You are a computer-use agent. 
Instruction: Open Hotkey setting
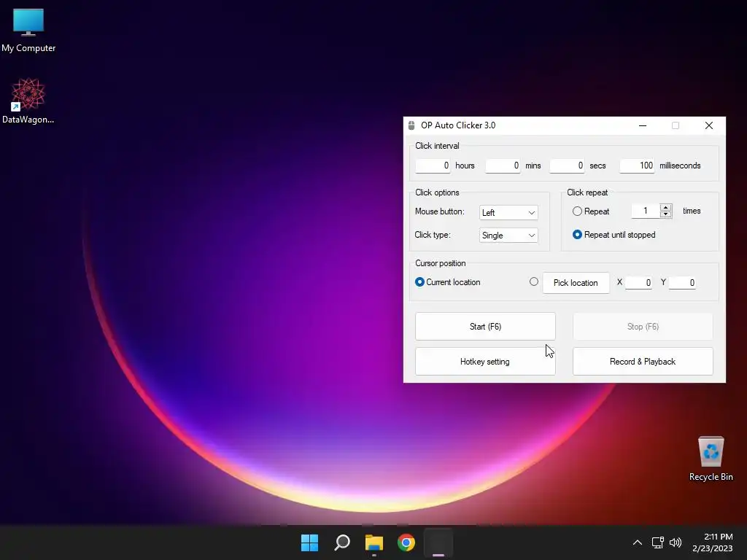pyautogui.click(x=485, y=362)
